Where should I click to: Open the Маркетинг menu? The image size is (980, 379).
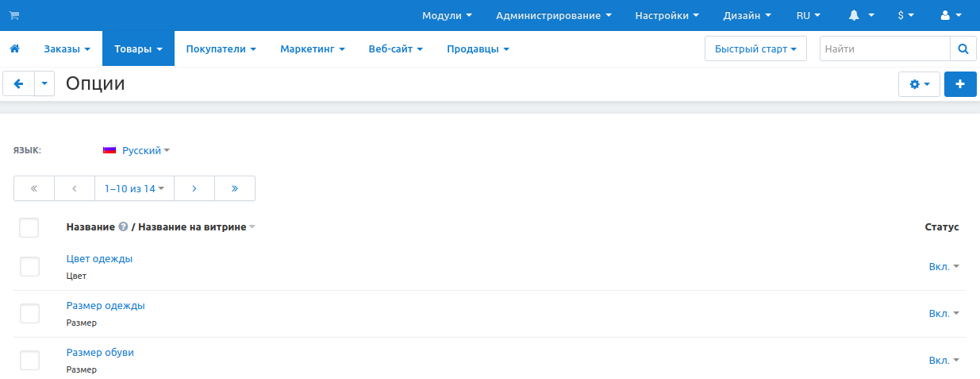coord(312,49)
